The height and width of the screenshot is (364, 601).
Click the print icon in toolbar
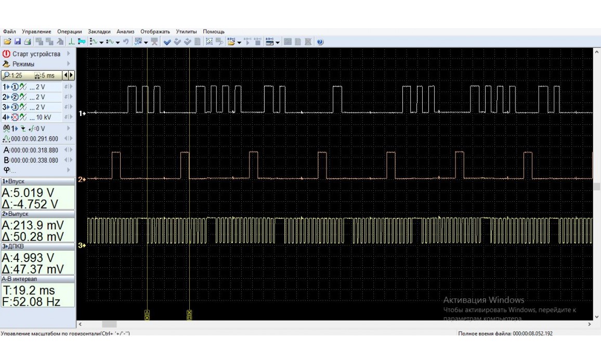(x=28, y=42)
